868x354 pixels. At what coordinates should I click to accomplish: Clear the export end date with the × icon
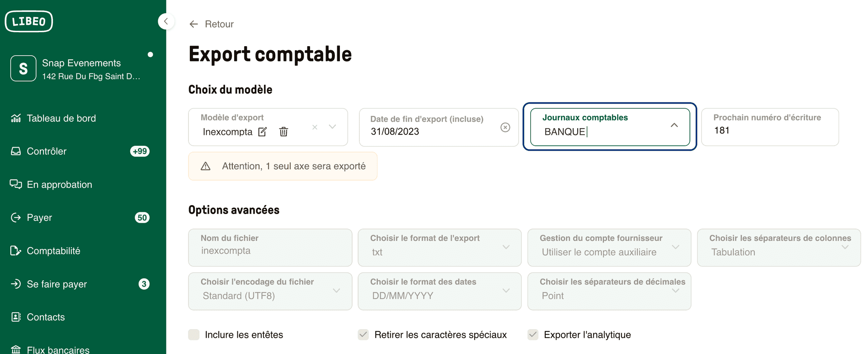coord(505,127)
